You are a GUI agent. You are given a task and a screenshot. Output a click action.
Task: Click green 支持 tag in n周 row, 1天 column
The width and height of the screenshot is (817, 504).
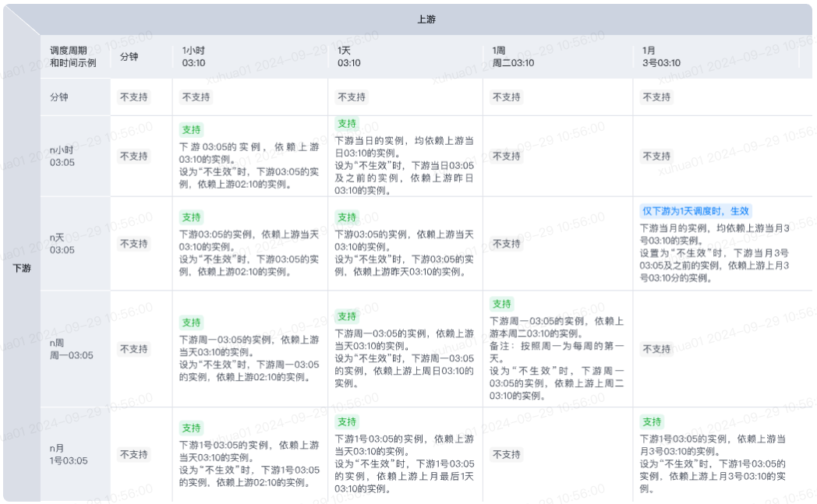click(347, 316)
